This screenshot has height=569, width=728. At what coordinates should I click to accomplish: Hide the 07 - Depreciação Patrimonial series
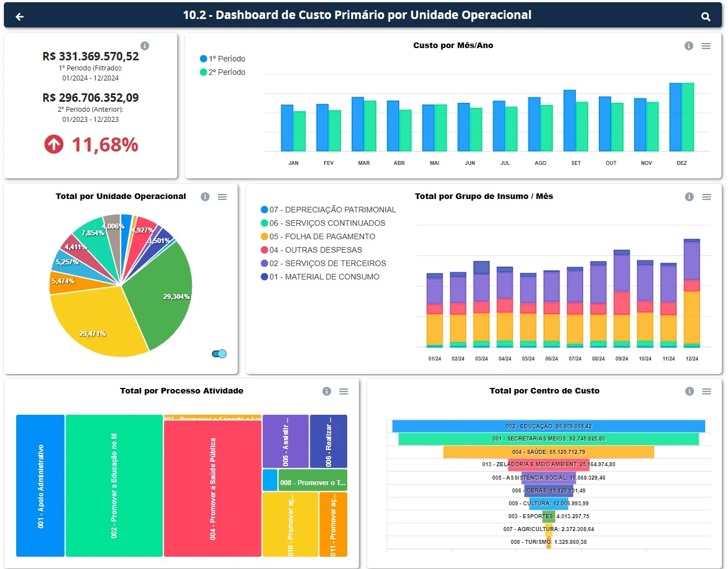(328, 210)
